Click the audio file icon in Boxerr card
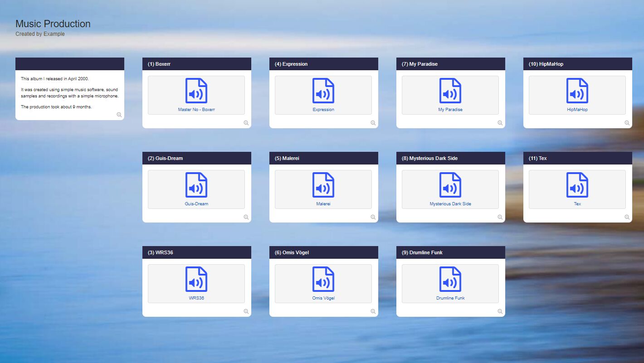The image size is (644, 363). tap(196, 91)
